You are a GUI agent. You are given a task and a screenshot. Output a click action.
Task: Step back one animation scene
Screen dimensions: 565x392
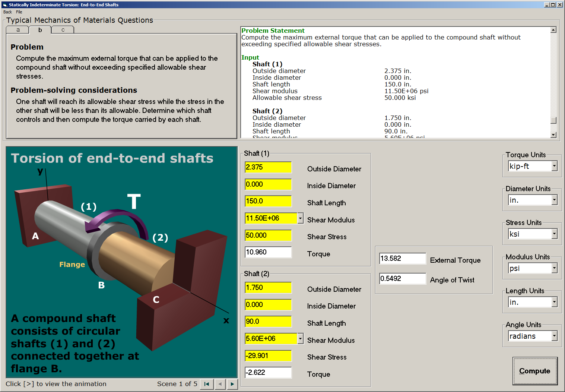pos(220,384)
